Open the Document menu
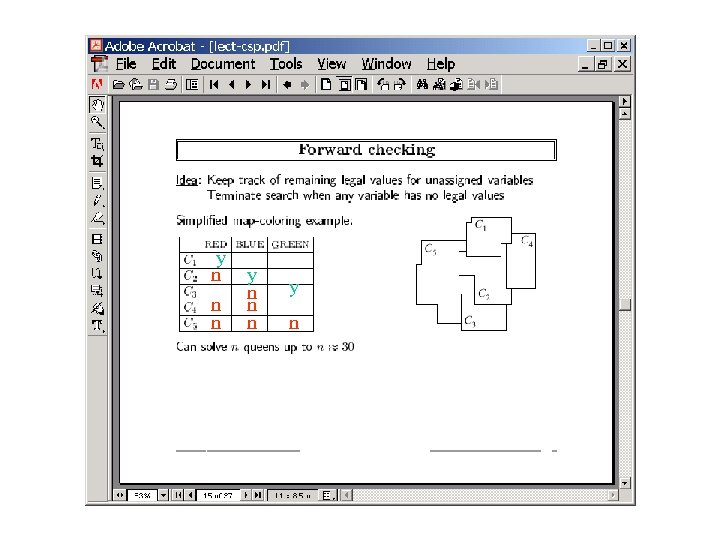 tap(223, 64)
